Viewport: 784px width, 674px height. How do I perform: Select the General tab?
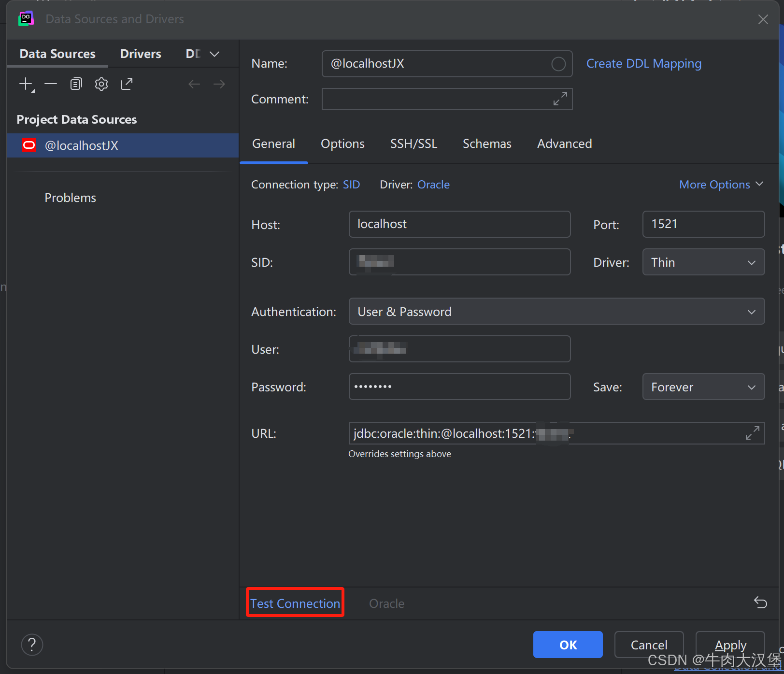coord(273,143)
